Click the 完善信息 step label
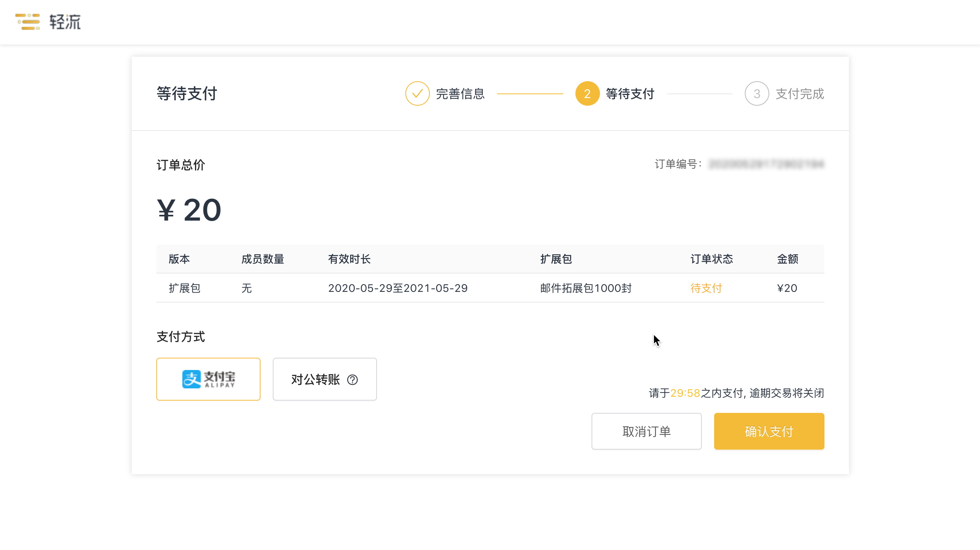The height and width of the screenshot is (550, 980). pyautogui.click(x=461, y=94)
